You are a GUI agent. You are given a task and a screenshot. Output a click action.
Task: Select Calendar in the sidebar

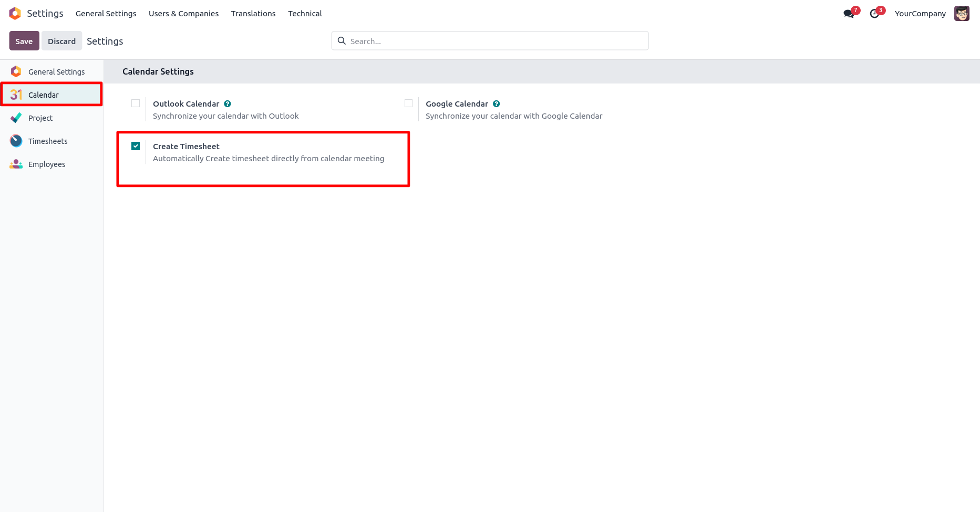point(52,95)
